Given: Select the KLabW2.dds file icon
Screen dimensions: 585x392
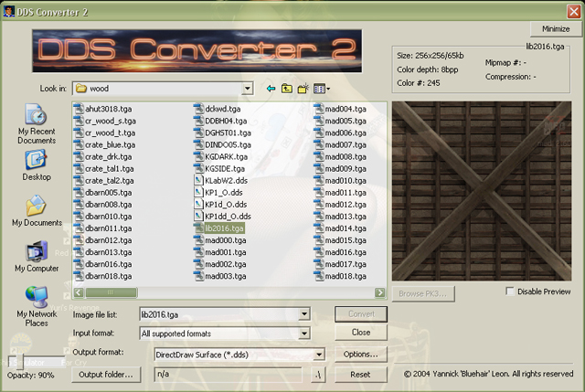Looking at the screenshot, I should pyautogui.click(x=199, y=180).
